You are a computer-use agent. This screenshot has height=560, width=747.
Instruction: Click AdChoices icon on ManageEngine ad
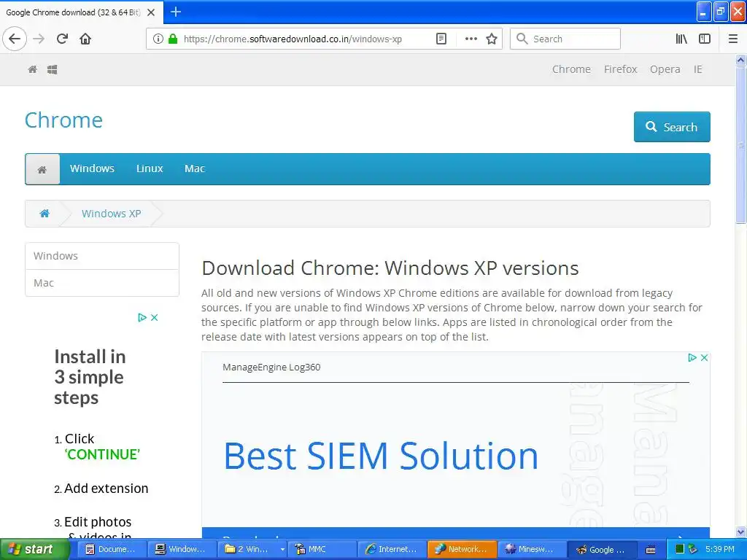(692, 357)
